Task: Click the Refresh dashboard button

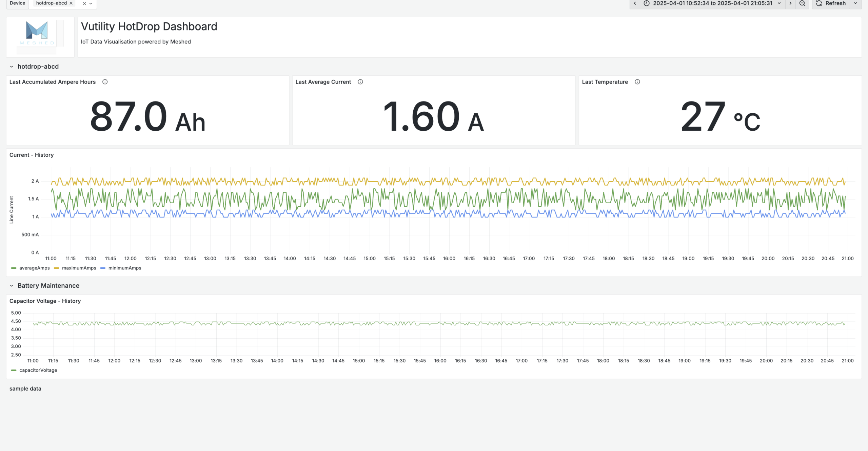Action: (x=831, y=3)
